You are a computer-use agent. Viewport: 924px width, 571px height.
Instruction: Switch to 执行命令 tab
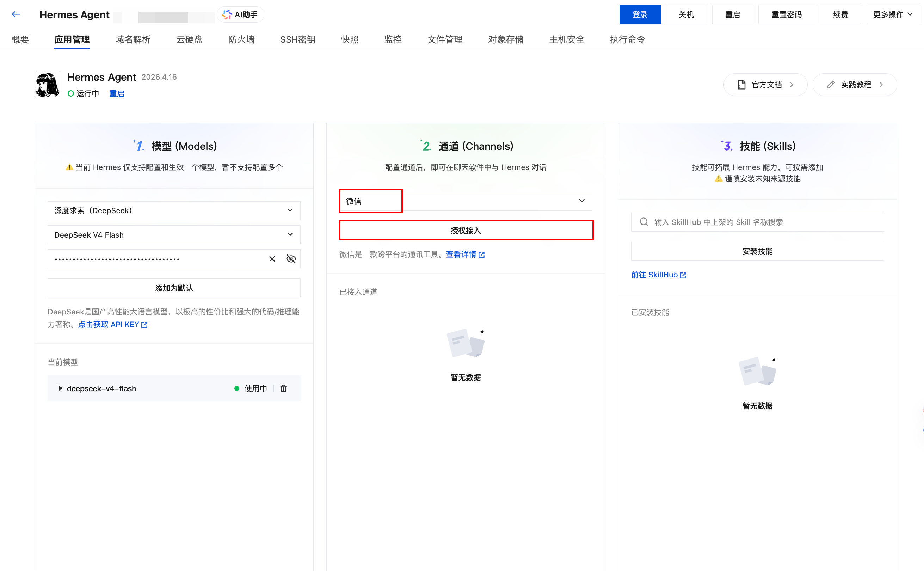(x=627, y=39)
